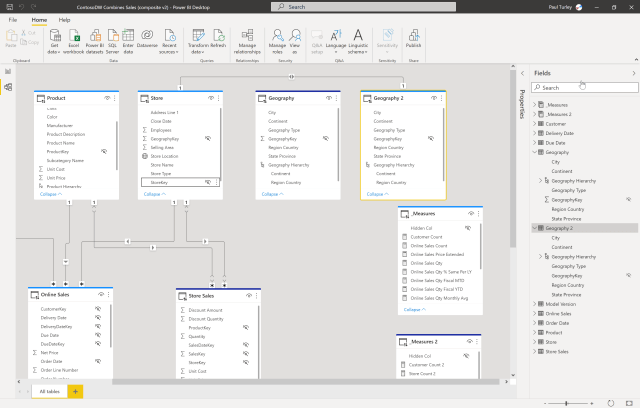640x408 pixels.
Task: Collapse the Geography table in Fields pane
Action: pos(534,152)
